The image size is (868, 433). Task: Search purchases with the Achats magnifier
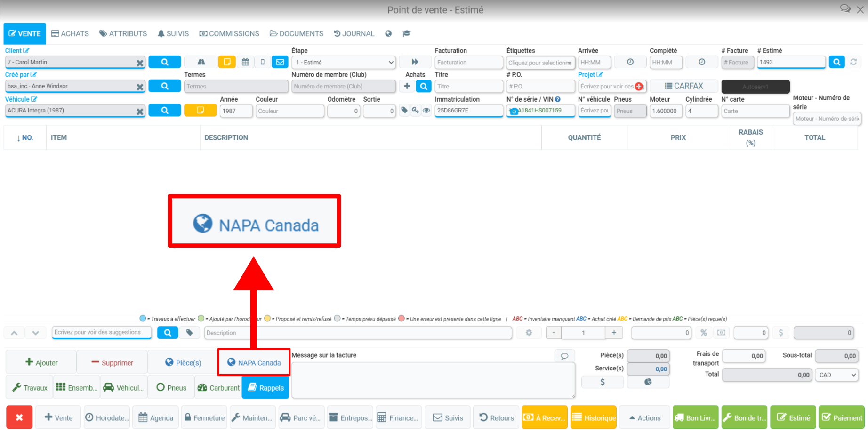pos(424,86)
